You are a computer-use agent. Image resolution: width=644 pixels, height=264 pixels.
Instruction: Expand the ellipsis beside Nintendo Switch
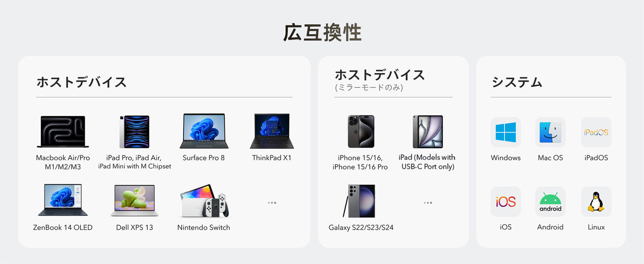(272, 203)
